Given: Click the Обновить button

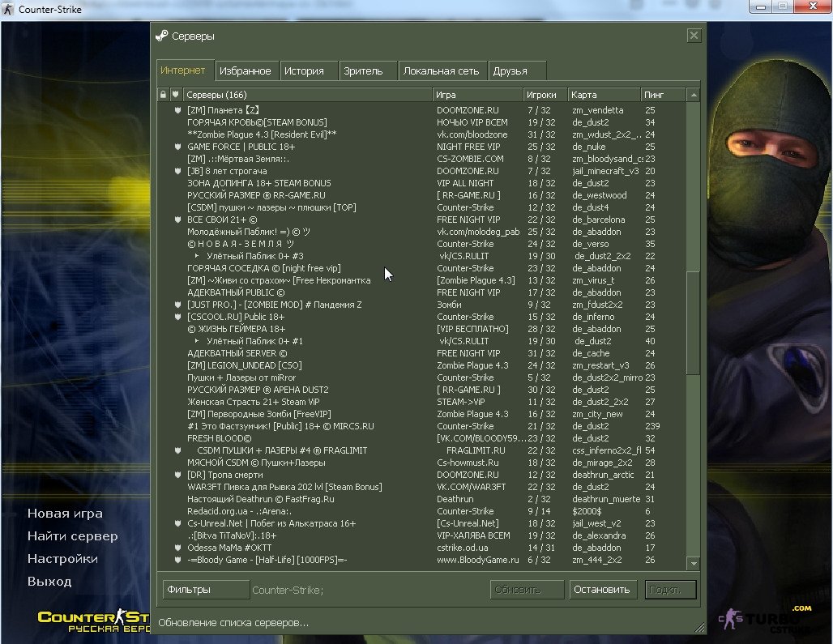Looking at the screenshot, I should [x=527, y=589].
